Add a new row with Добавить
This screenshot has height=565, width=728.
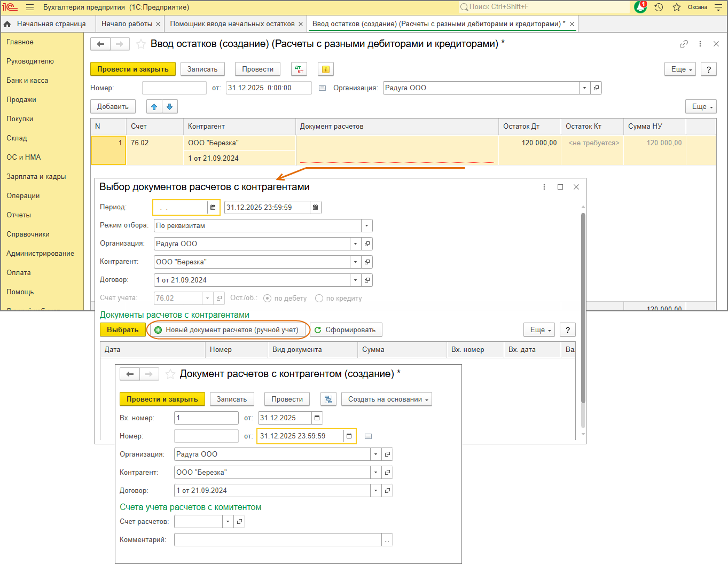point(113,107)
